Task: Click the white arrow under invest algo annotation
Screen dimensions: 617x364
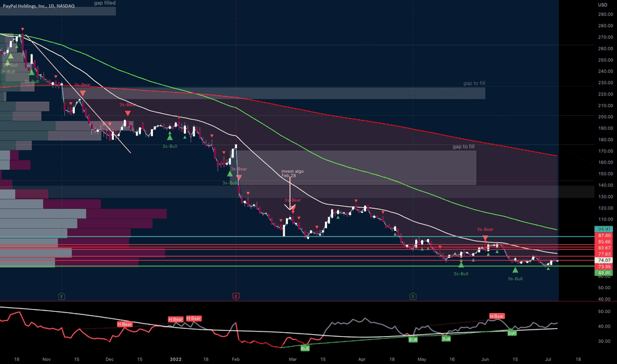Action: [289, 193]
